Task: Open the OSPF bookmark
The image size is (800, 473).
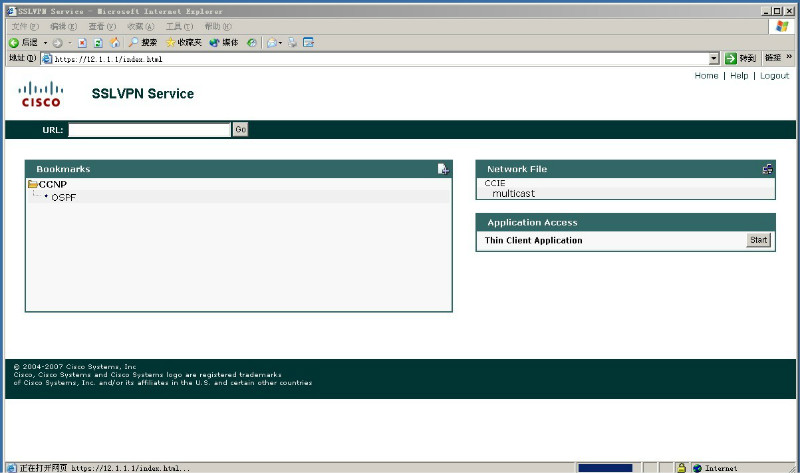Action: click(63, 197)
